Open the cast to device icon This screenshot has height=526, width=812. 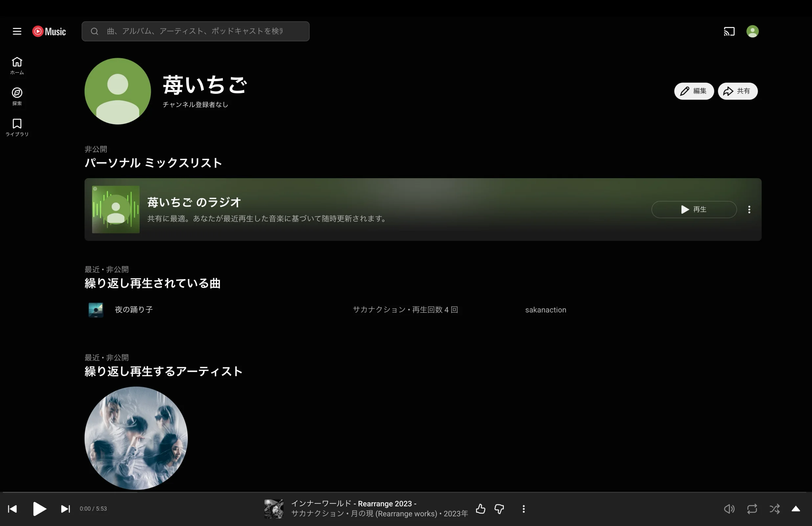(x=729, y=32)
